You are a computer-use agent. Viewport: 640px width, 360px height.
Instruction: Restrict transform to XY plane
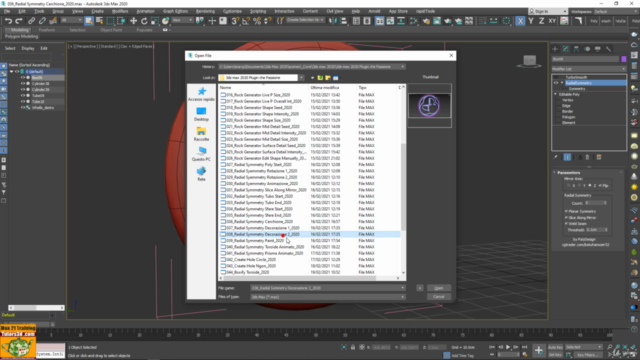pos(552,21)
